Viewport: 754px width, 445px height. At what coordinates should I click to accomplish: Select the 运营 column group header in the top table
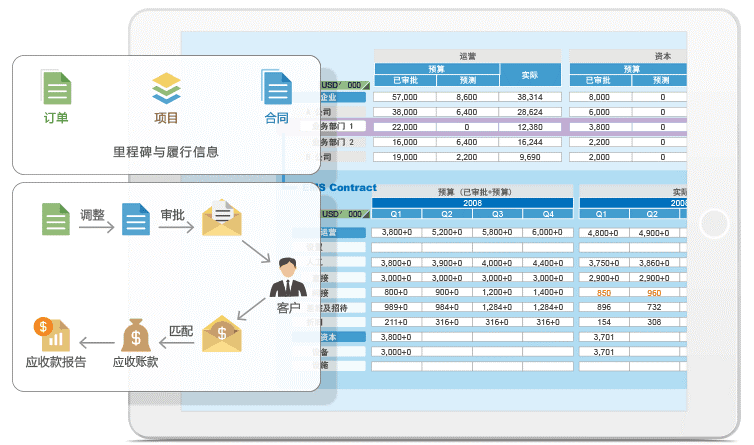click(x=467, y=57)
